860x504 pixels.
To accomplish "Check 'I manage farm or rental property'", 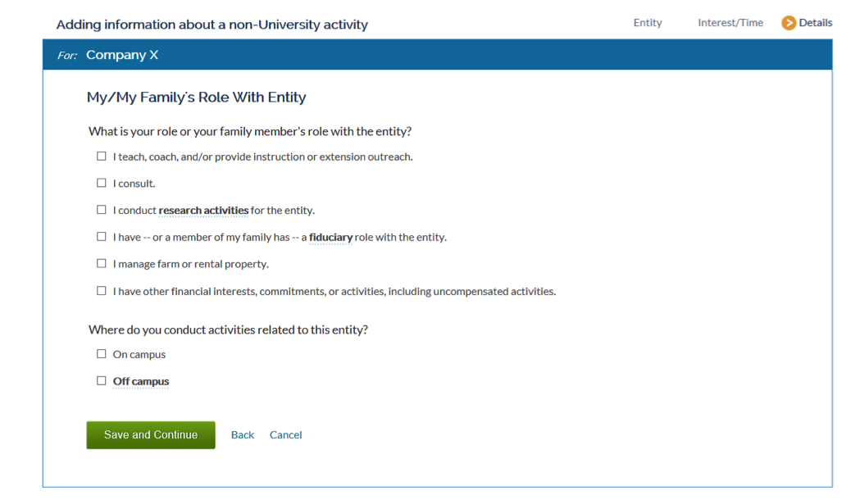I will (102, 263).
